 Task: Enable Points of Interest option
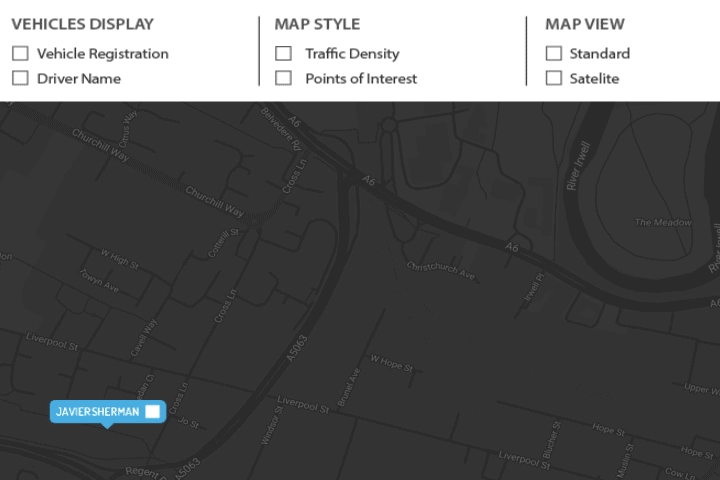[x=284, y=79]
